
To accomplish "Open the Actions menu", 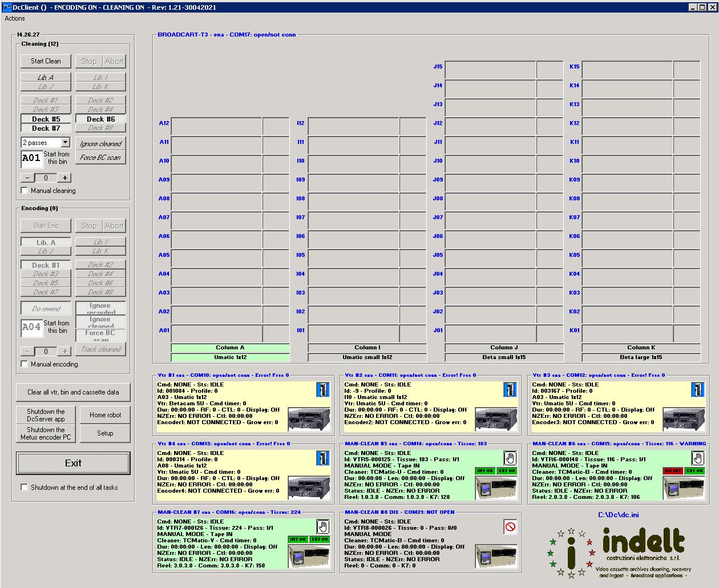I will (15, 18).
